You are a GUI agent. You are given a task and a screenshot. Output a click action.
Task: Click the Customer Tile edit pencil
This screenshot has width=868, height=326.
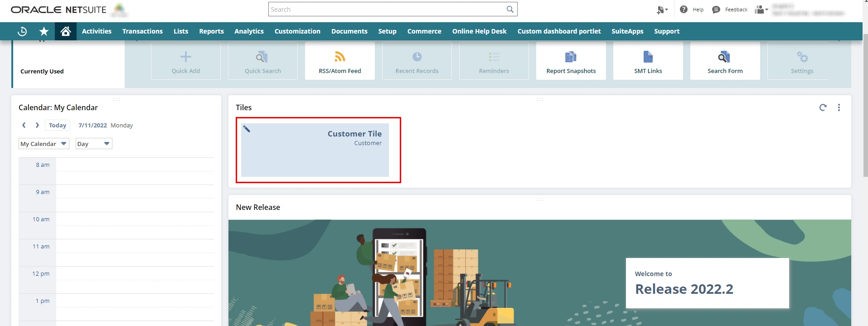tap(247, 129)
